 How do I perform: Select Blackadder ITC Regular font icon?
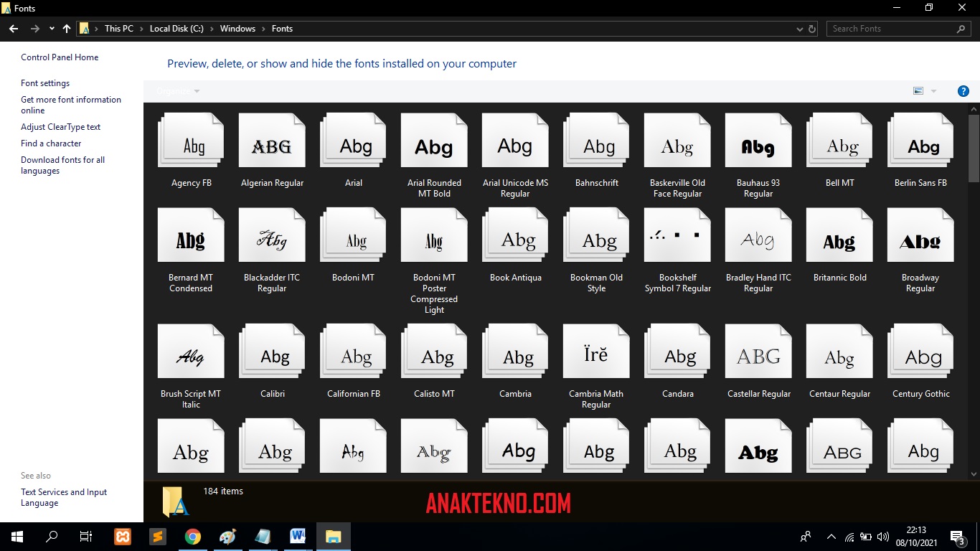(x=272, y=235)
